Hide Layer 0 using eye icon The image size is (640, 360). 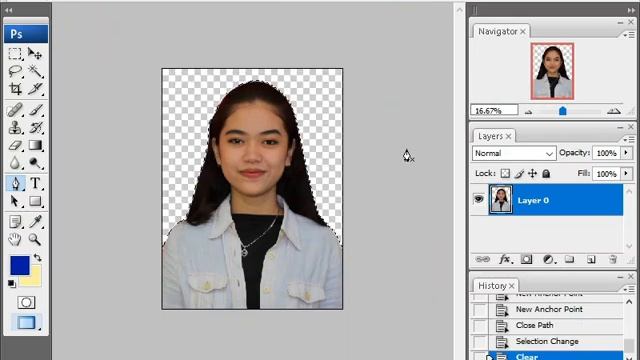tap(478, 199)
